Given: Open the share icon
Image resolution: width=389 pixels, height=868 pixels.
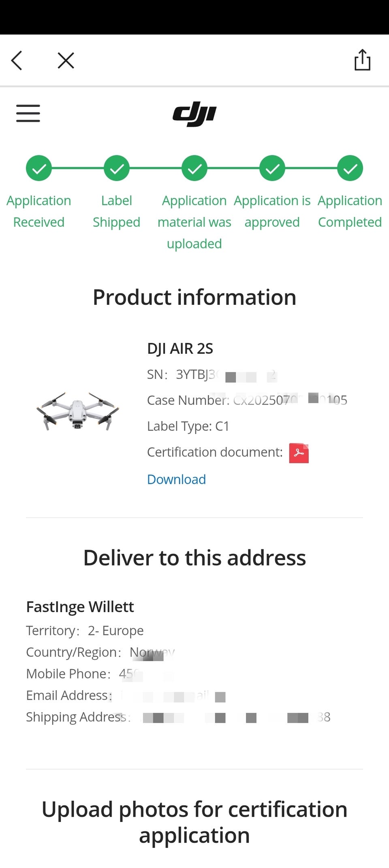Looking at the screenshot, I should (362, 60).
